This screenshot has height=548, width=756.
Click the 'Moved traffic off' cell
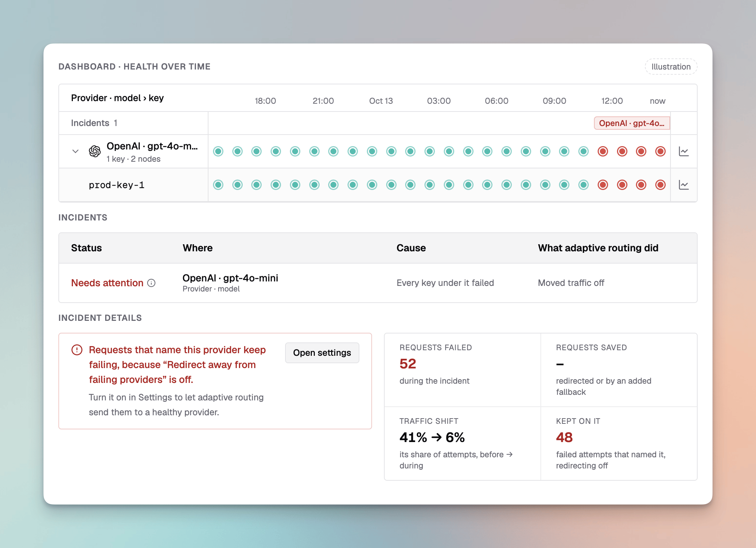coord(571,283)
